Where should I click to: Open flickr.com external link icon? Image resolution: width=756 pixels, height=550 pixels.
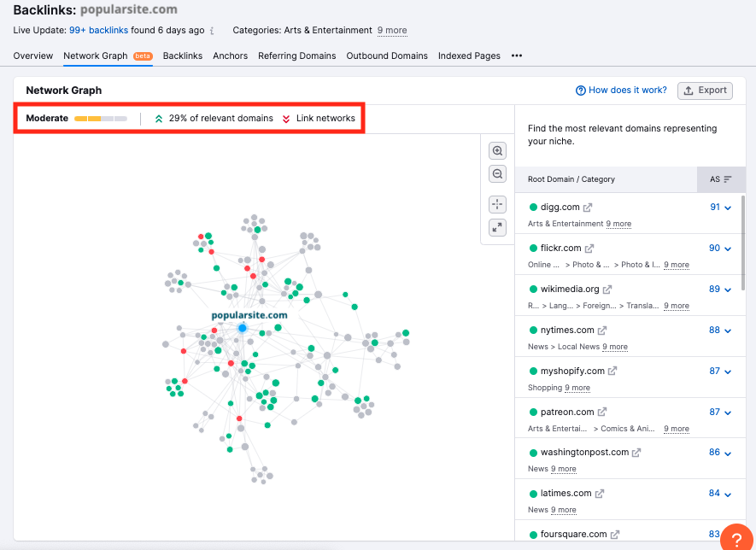tap(589, 249)
